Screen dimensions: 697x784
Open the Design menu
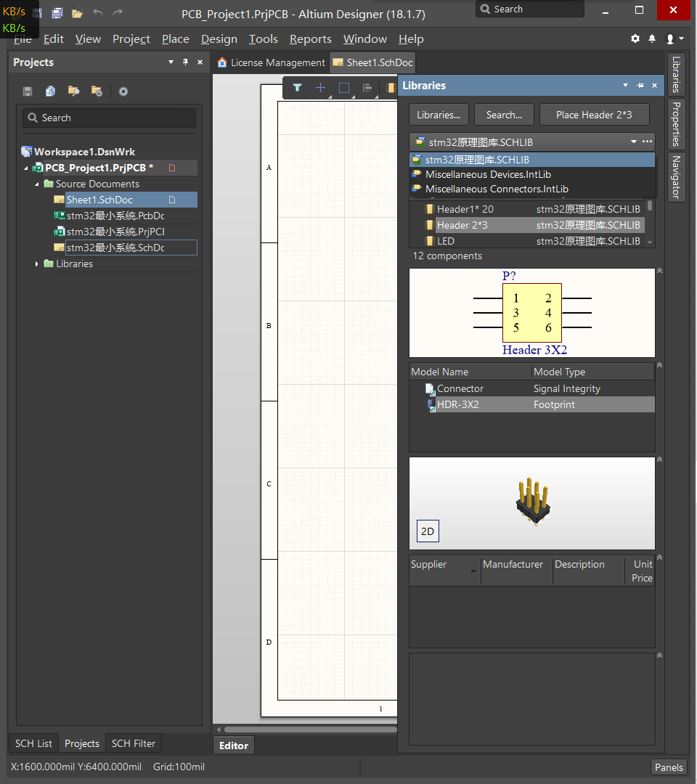click(219, 39)
